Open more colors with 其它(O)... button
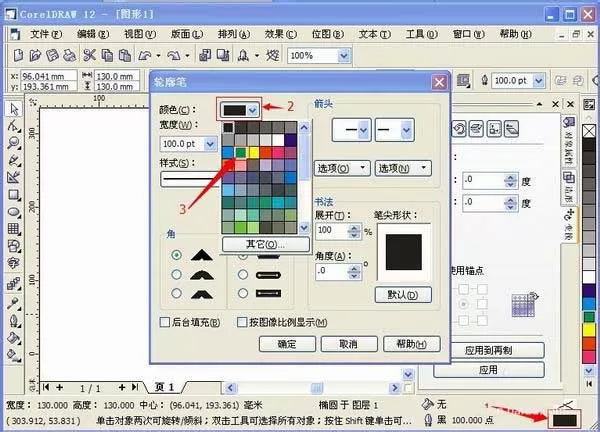Screen dimensions: 600x432 pyautogui.click(x=266, y=244)
